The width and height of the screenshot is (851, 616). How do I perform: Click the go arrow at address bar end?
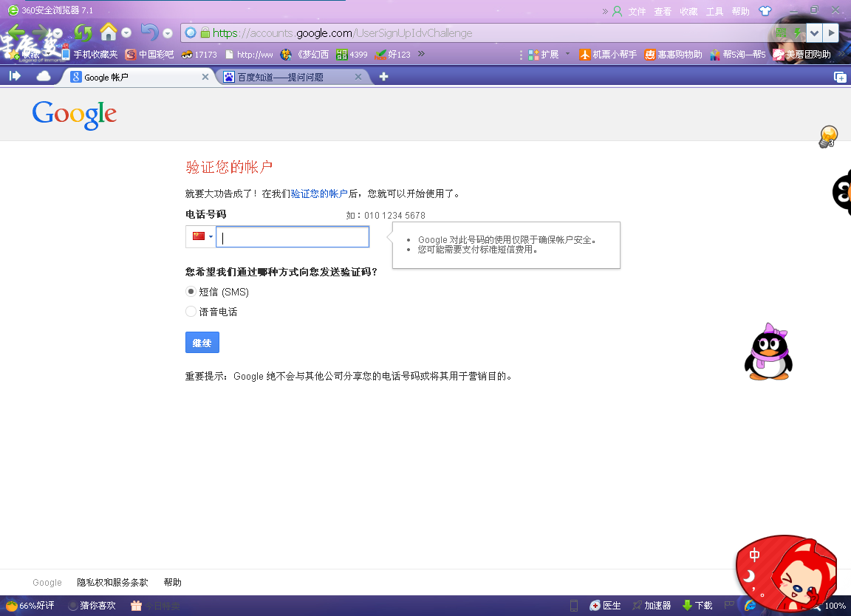tap(831, 32)
